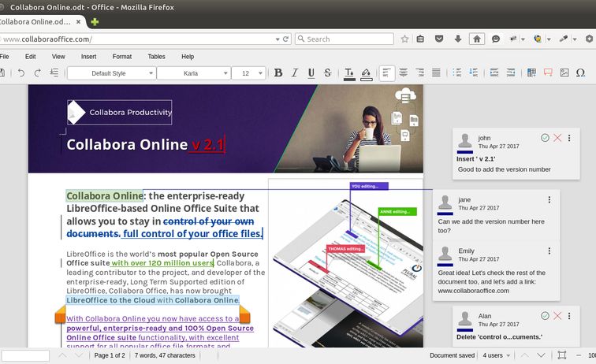Align text left

click(387, 73)
